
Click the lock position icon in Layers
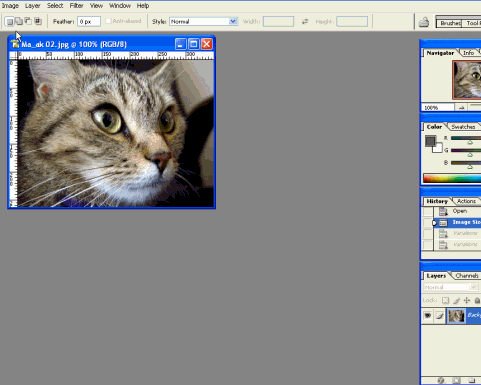(x=467, y=300)
